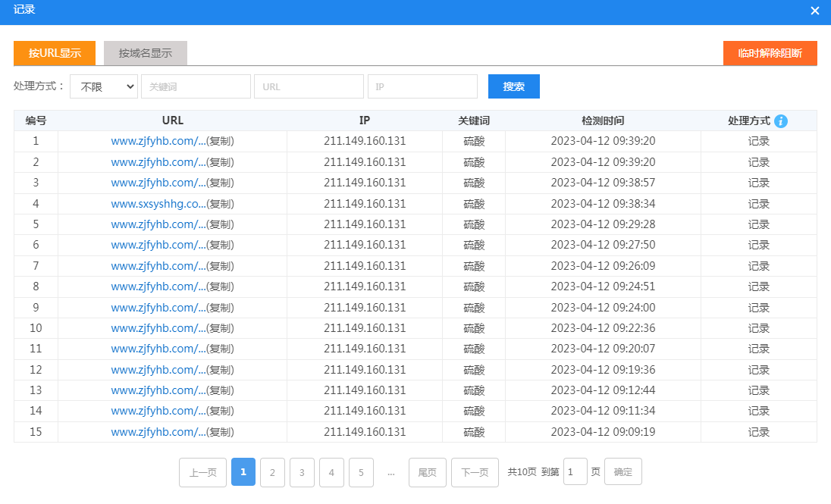Open the www.sxsyshhg.co... link in row 4

[x=158, y=204]
